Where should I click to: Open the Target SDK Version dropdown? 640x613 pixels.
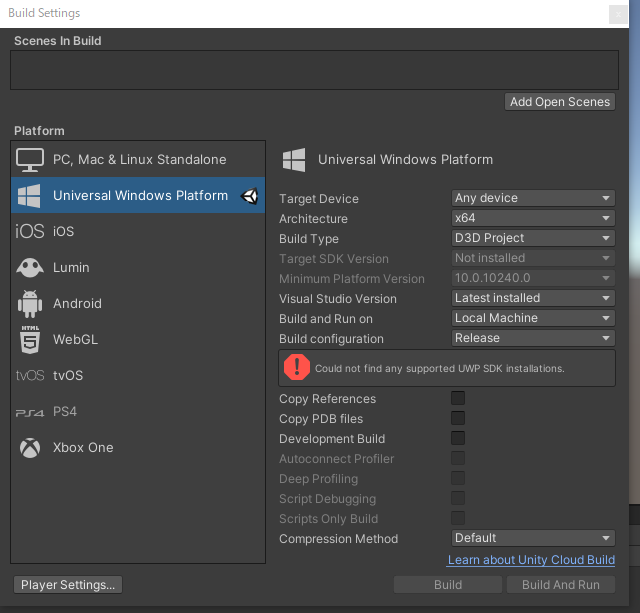pos(533,258)
